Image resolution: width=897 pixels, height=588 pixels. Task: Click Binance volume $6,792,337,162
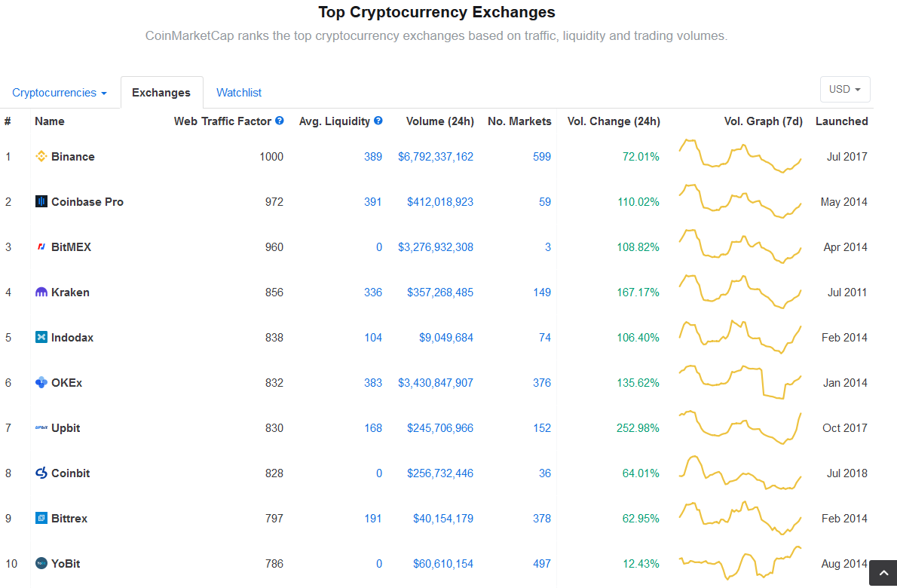(x=436, y=157)
